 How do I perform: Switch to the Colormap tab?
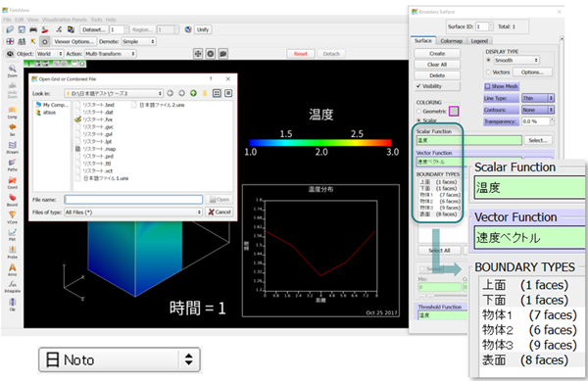451,41
